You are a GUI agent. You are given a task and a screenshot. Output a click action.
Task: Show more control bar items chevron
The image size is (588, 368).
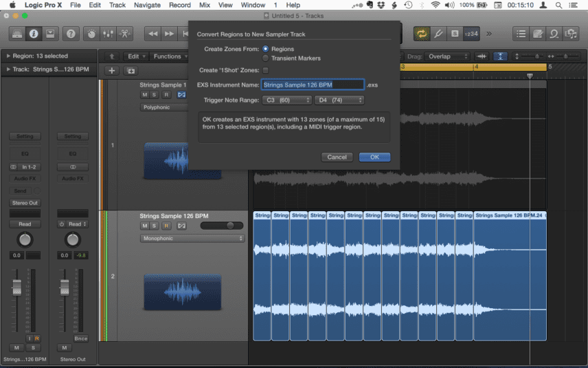click(489, 34)
